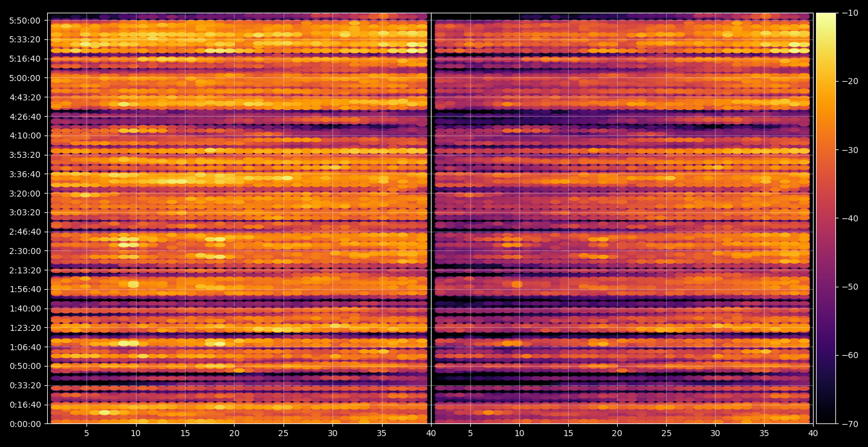
Task: Click x-axis label 15 under right heatmap
Action: pyautogui.click(x=568, y=433)
